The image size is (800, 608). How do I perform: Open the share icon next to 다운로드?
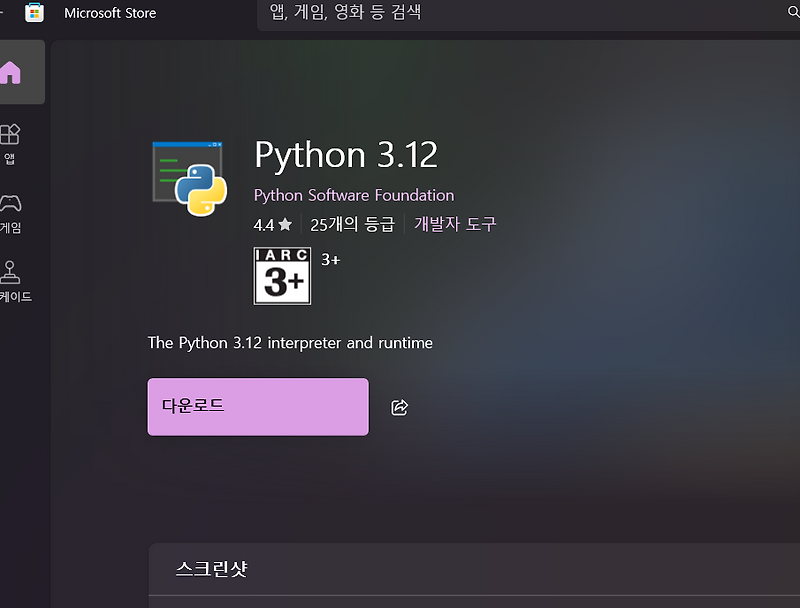click(x=399, y=407)
